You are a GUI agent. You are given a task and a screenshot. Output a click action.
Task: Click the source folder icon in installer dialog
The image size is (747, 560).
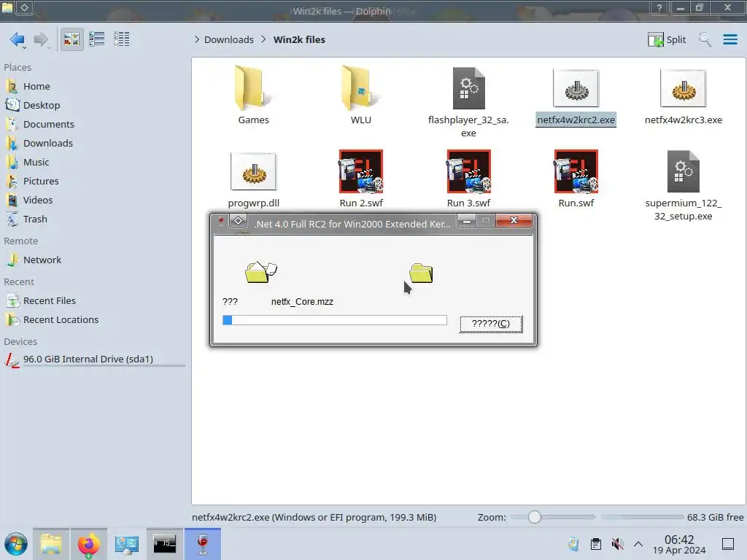click(x=260, y=272)
